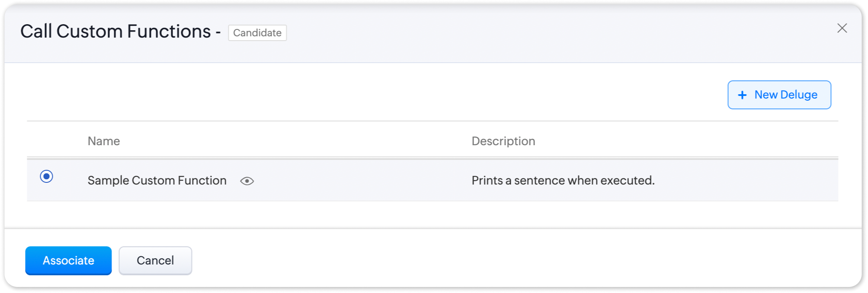Click the word 'Custom' in the dialog title

(89, 32)
